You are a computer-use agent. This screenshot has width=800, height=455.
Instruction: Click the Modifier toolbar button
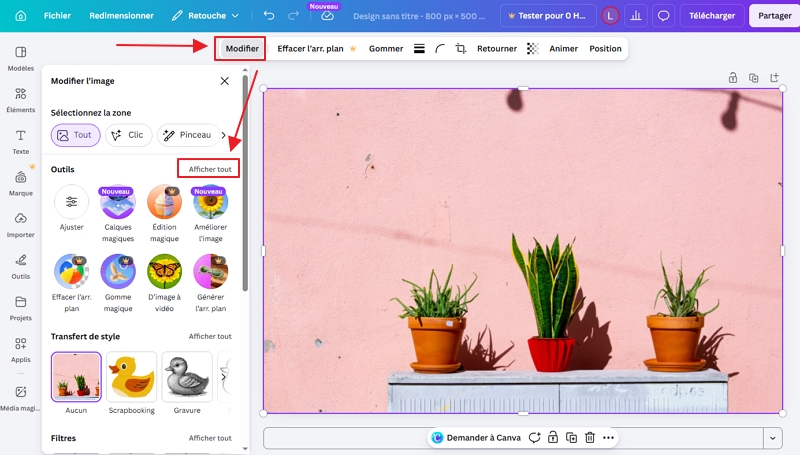[242, 48]
